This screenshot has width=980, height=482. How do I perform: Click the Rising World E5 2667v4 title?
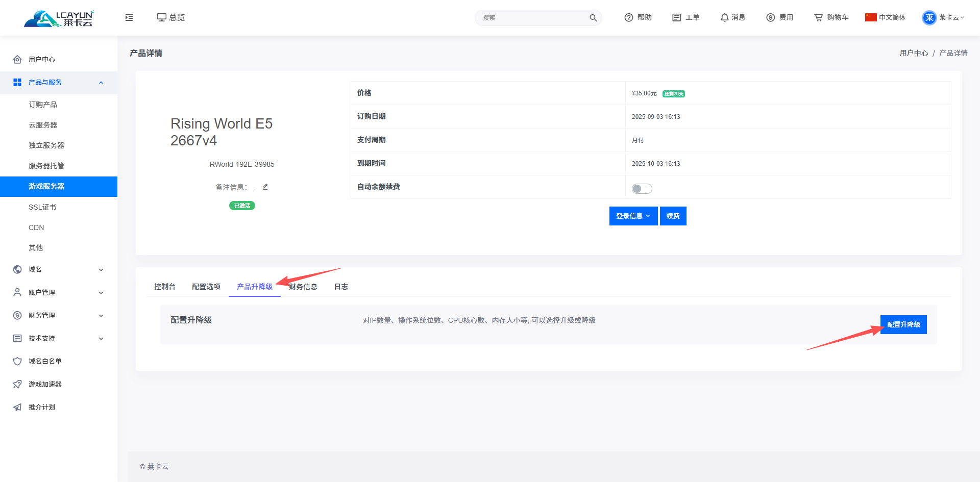point(222,132)
